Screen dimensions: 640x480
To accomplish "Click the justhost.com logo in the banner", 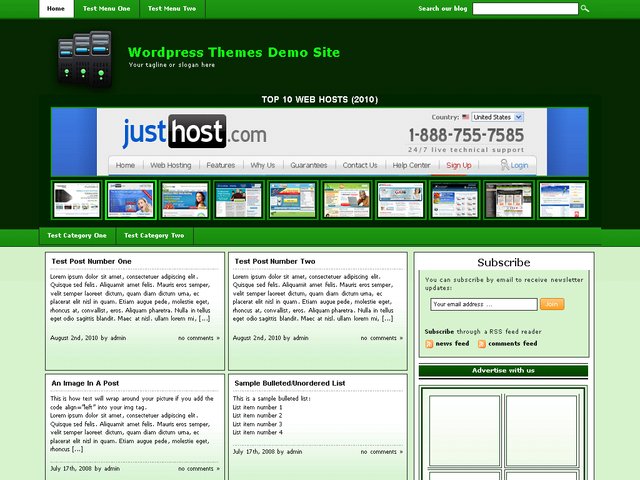I will [195, 132].
